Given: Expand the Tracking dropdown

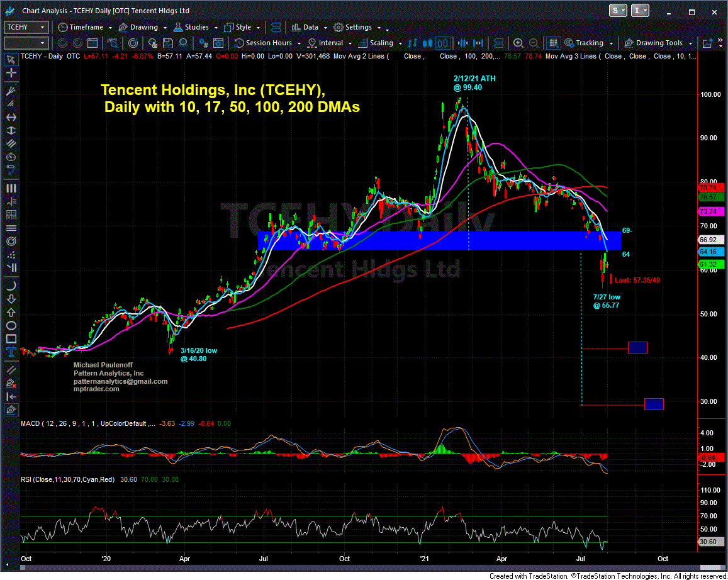Looking at the screenshot, I should tap(611, 43).
